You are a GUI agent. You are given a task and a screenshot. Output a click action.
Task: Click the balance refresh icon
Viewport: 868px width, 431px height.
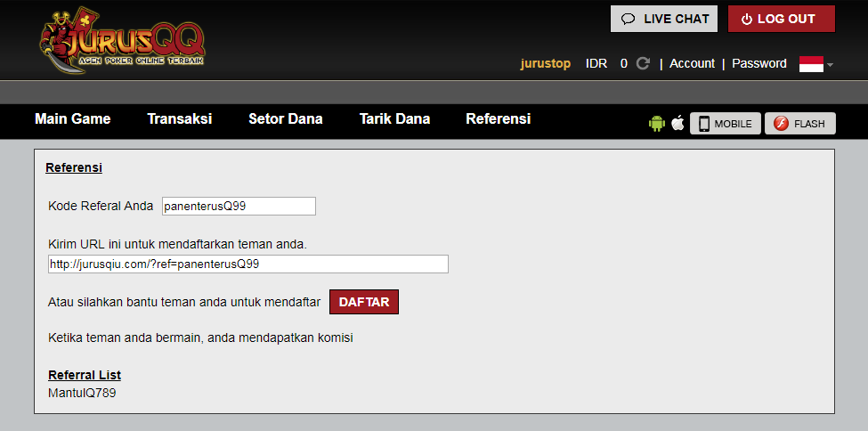643,64
